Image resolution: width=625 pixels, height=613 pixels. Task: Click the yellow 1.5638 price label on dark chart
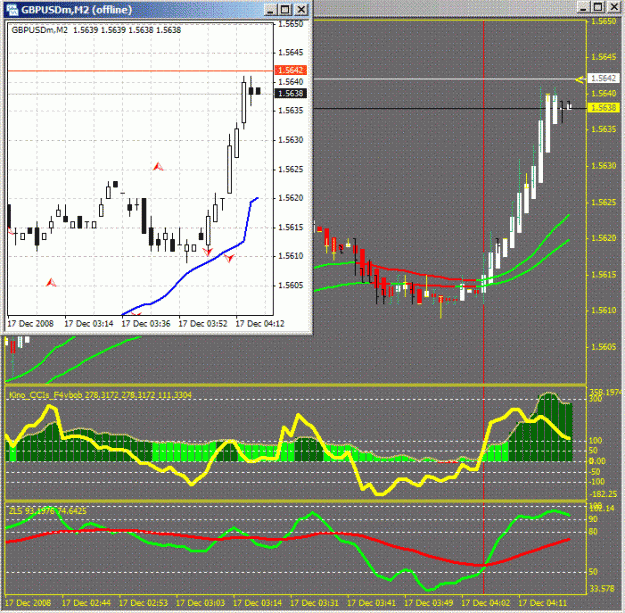pos(604,108)
